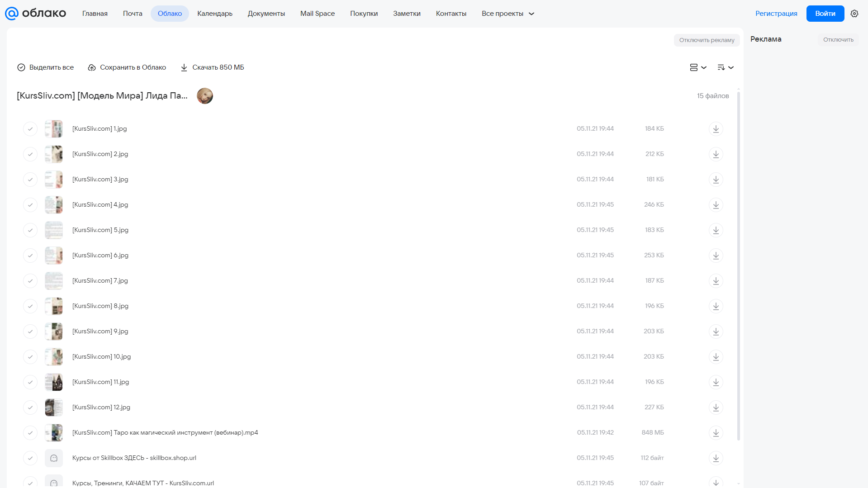Click download arrow for 12.jpg
This screenshot has height=488, width=868.
(x=716, y=407)
